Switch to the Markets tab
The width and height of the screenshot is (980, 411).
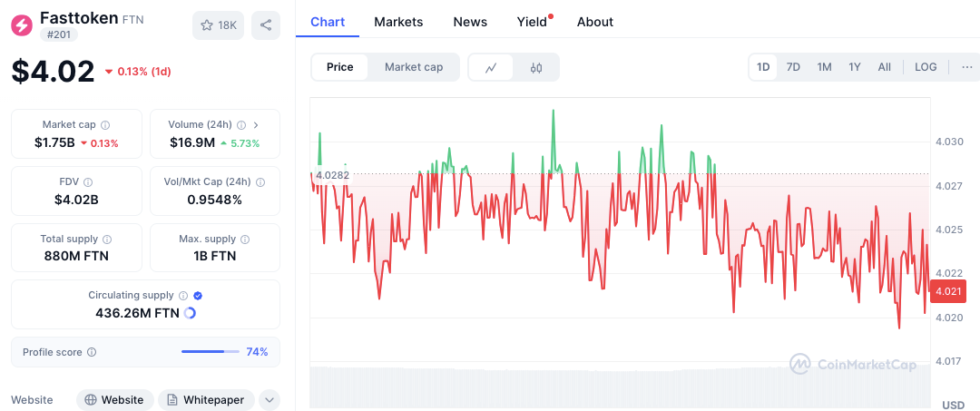pyautogui.click(x=398, y=22)
